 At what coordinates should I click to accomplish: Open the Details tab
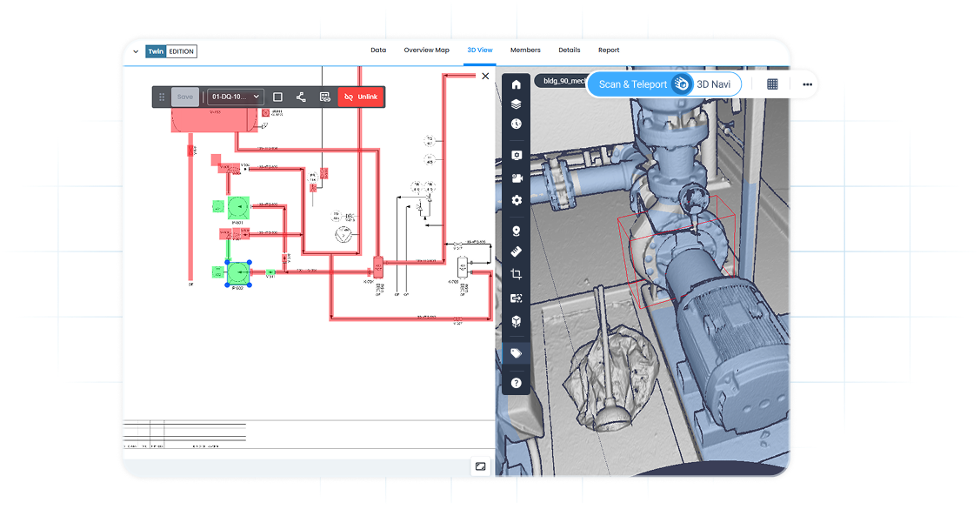[x=570, y=50]
